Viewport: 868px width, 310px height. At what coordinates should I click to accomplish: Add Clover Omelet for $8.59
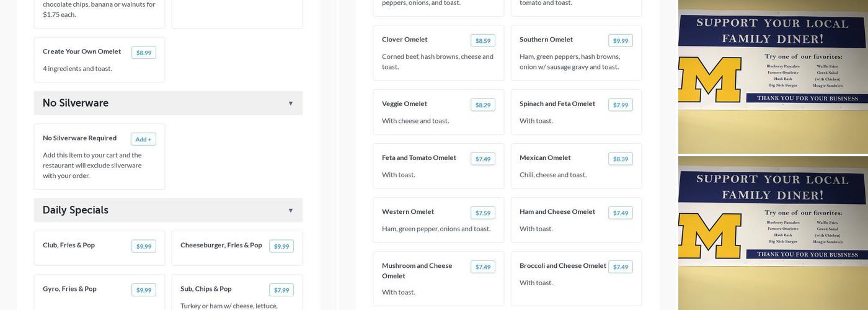pos(482,41)
